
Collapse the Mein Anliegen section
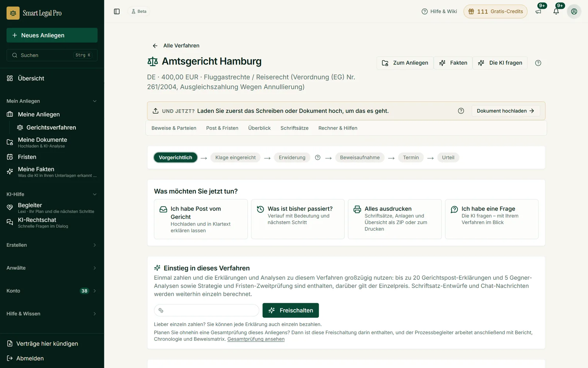(52, 101)
